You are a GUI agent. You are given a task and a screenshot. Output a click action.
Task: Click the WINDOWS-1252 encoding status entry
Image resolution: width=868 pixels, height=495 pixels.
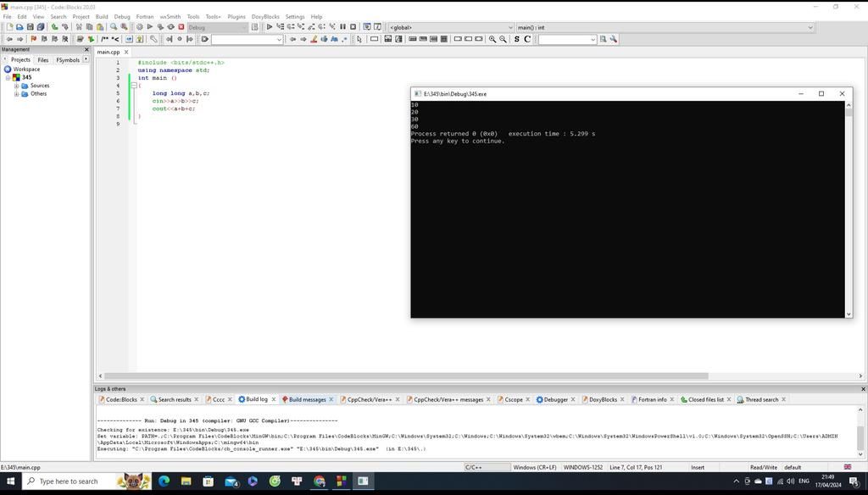583,467
